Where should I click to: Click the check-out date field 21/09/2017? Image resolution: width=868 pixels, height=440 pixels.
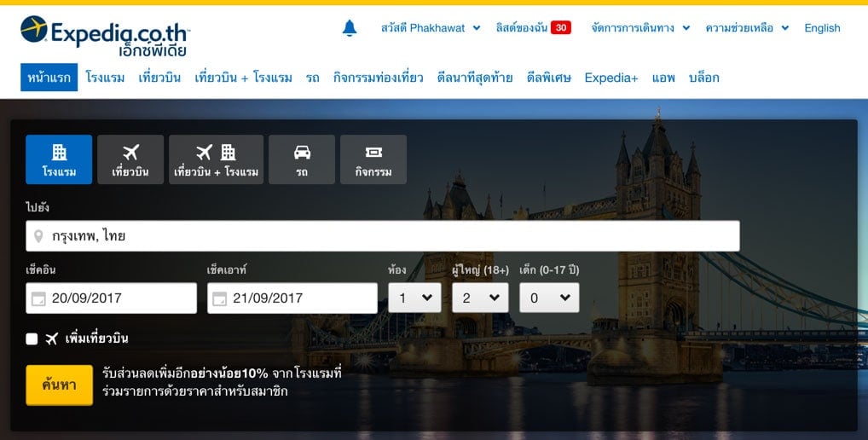292,298
